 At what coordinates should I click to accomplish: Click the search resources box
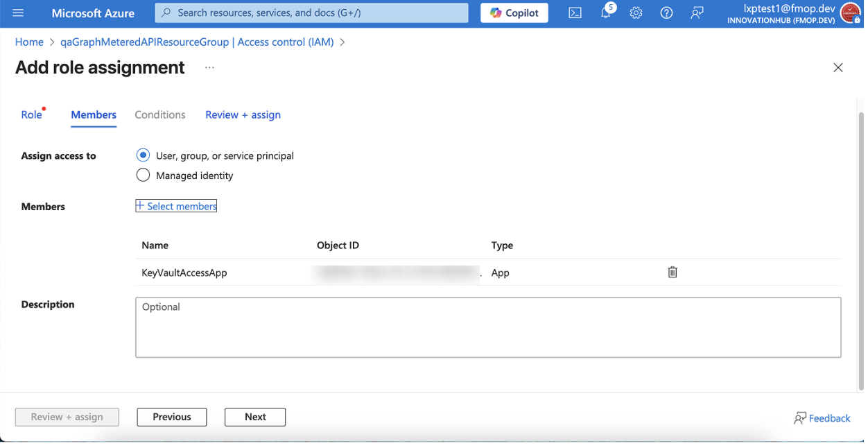click(311, 12)
